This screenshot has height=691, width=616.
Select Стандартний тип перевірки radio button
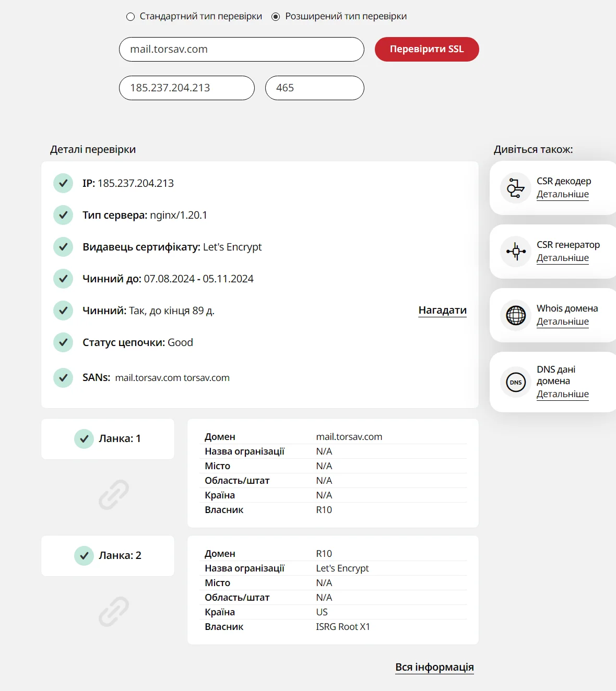131,17
